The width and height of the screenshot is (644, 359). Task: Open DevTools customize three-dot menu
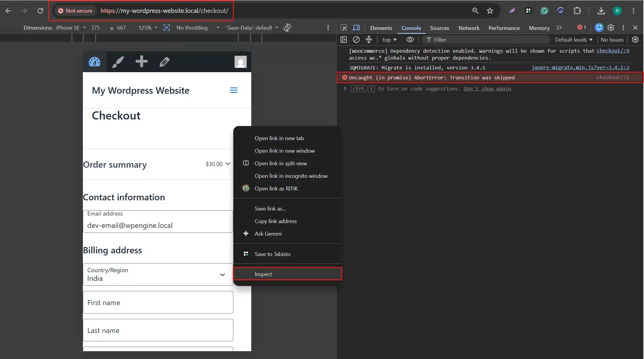pyautogui.click(x=623, y=28)
